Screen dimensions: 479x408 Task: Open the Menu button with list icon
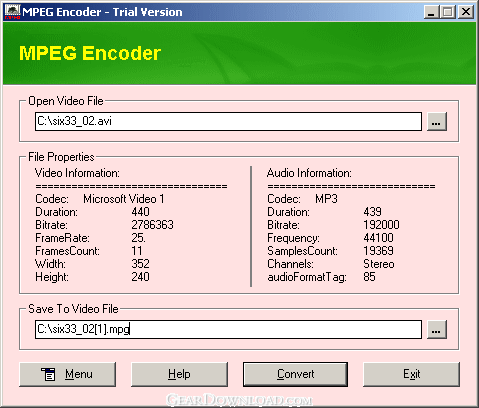click(68, 374)
